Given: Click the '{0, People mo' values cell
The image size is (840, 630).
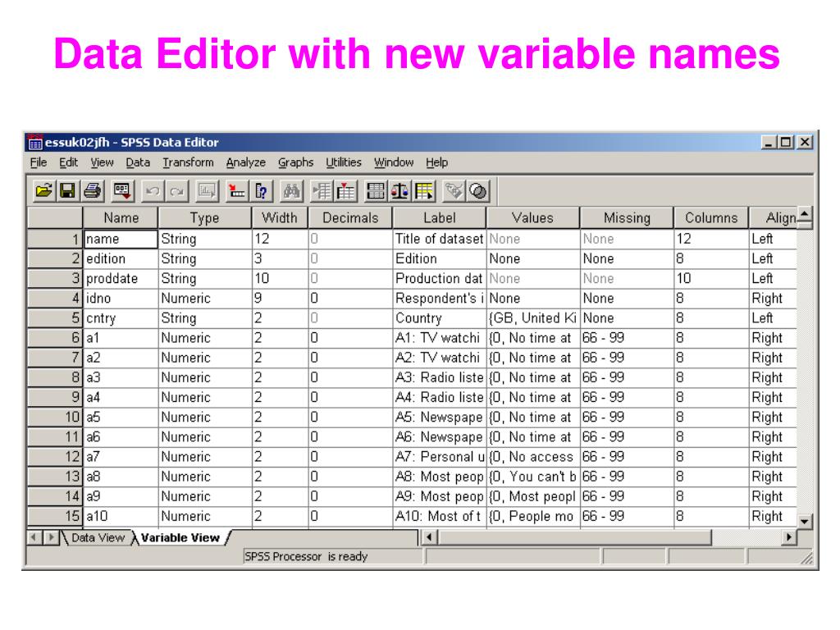Looking at the screenshot, I should point(533,517).
